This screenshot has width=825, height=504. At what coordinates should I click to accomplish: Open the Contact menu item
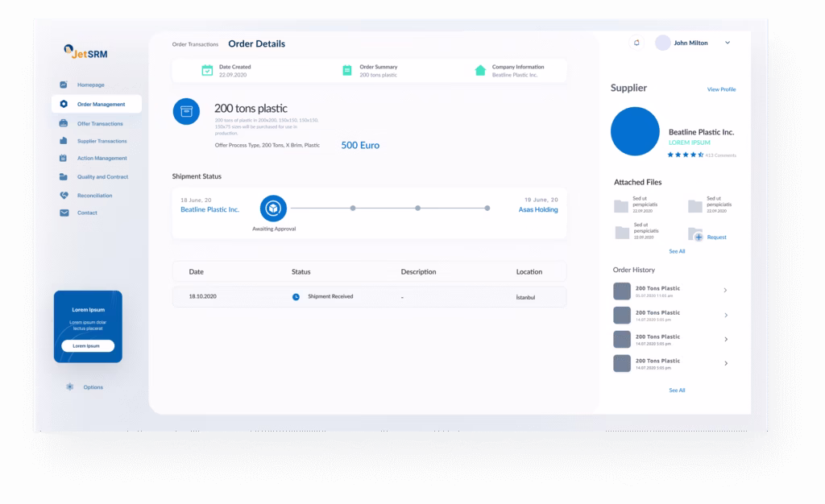[x=87, y=213]
